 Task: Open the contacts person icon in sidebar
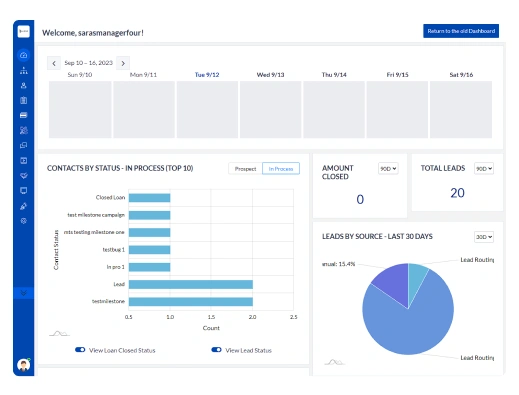point(23,86)
